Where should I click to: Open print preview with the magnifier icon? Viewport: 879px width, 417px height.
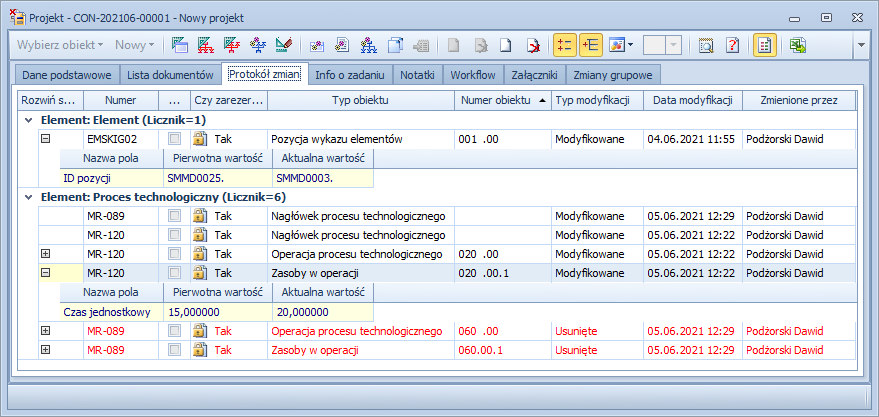pyautogui.click(x=707, y=45)
